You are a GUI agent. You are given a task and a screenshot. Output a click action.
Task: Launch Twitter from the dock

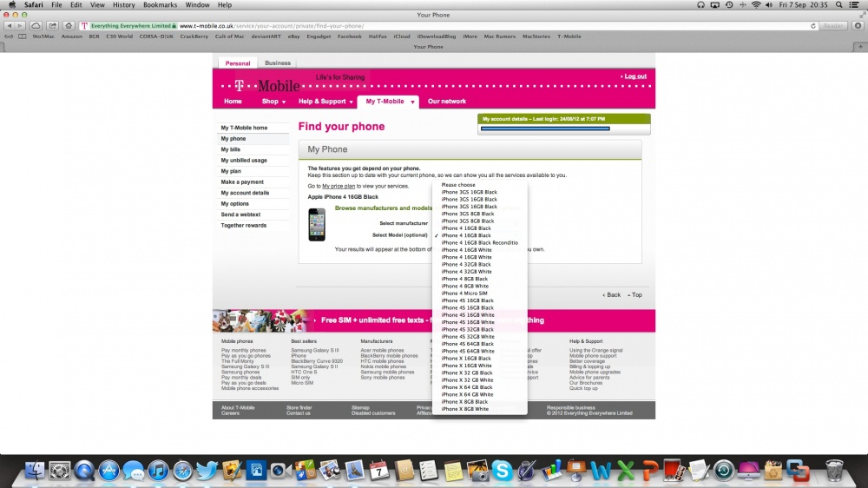click(207, 471)
